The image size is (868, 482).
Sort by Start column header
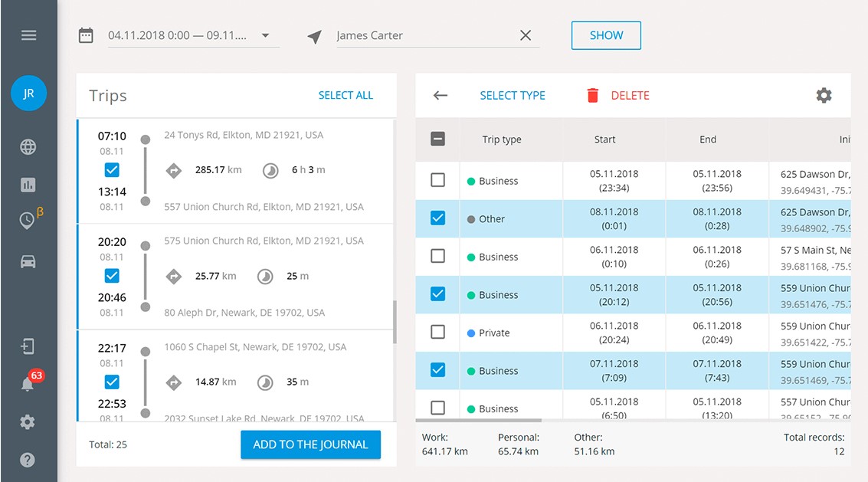(x=604, y=139)
